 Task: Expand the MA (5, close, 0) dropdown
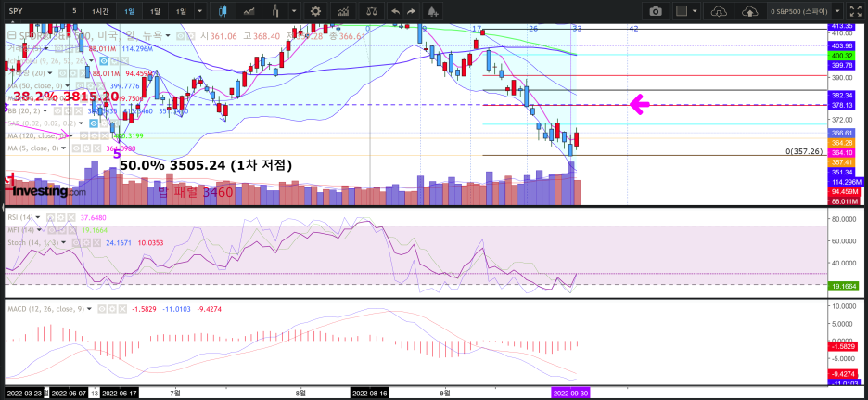(63, 148)
